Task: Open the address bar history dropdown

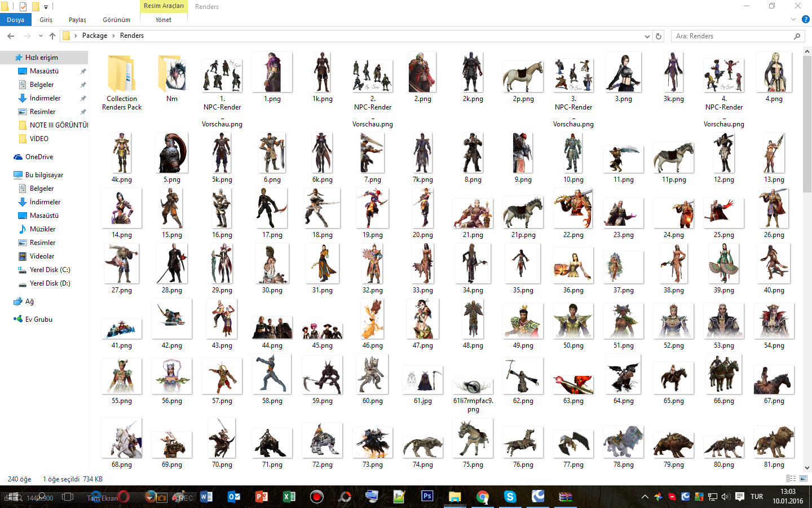Action: [x=647, y=36]
